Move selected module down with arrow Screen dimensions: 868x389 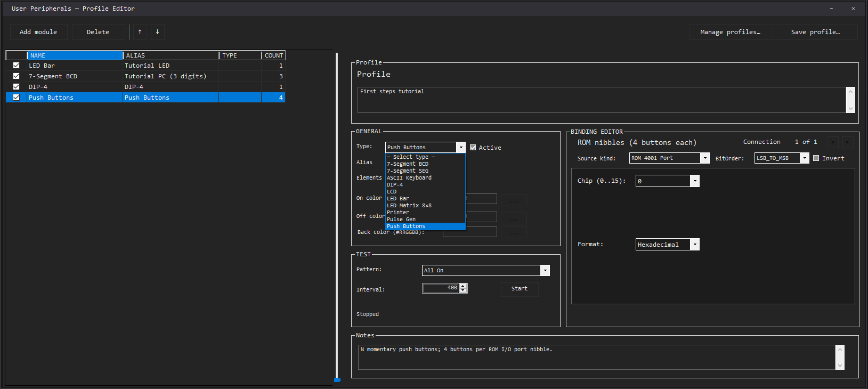157,32
